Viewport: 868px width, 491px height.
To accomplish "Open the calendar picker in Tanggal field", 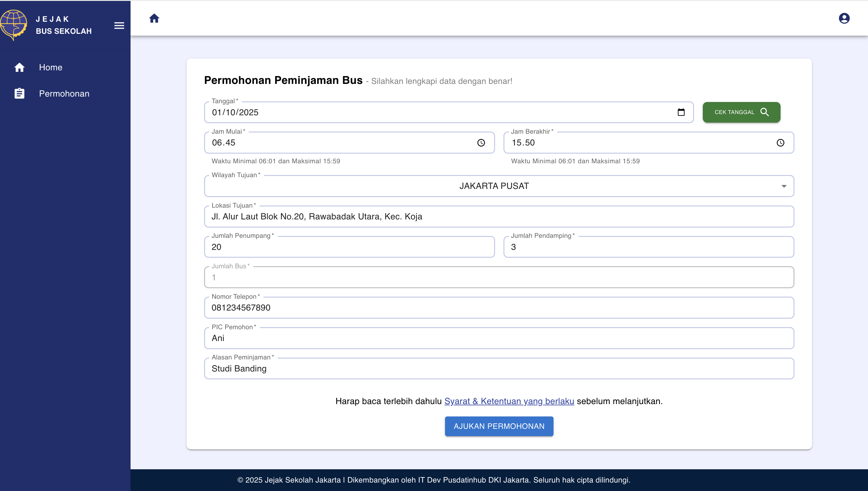I will pos(681,112).
